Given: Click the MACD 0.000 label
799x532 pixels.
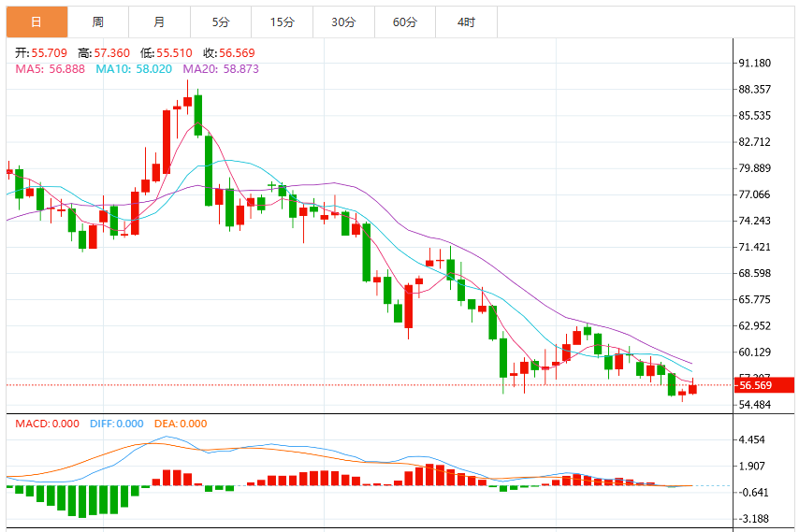Looking at the screenshot, I should pyautogui.click(x=48, y=424).
